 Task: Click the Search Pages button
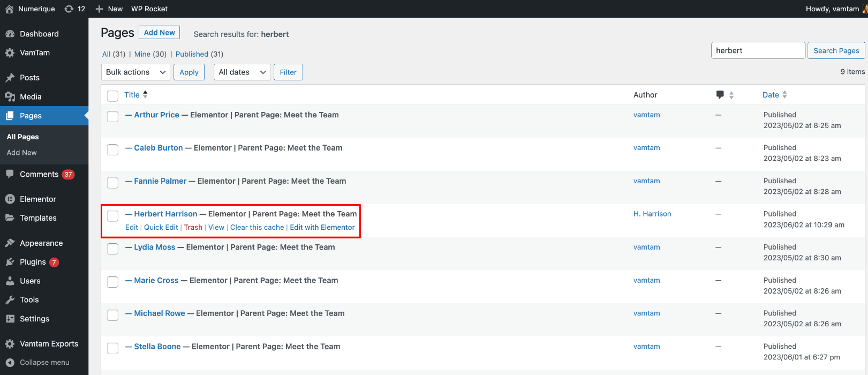point(836,50)
